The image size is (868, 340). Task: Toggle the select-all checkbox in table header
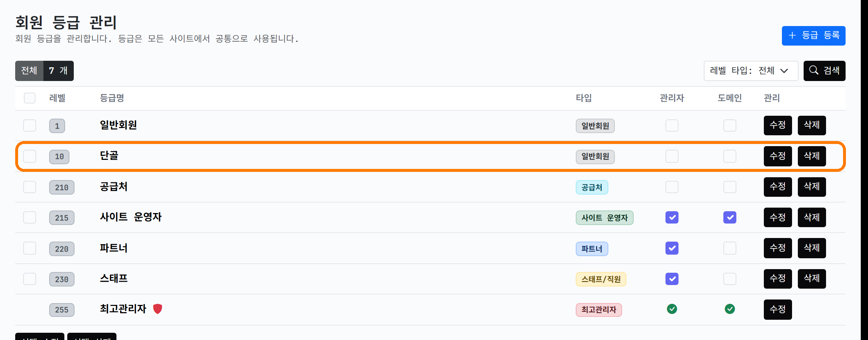[30, 98]
